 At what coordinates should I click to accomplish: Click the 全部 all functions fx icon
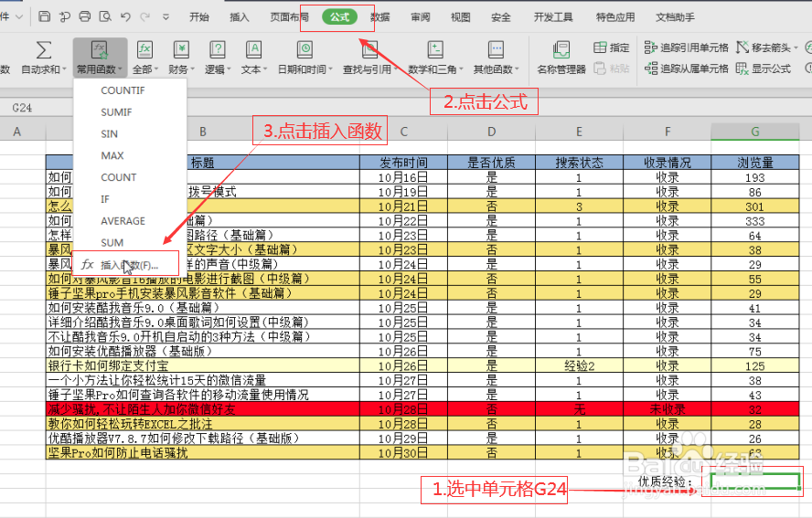point(144,50)
